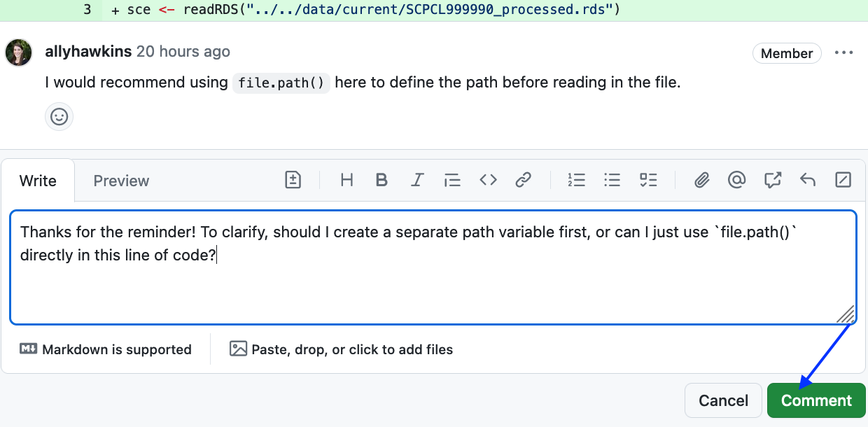Insert an unordered bullet list
The height and width of the screenshot is (427, 868).
pyautogui.click(x=612, y=180)
